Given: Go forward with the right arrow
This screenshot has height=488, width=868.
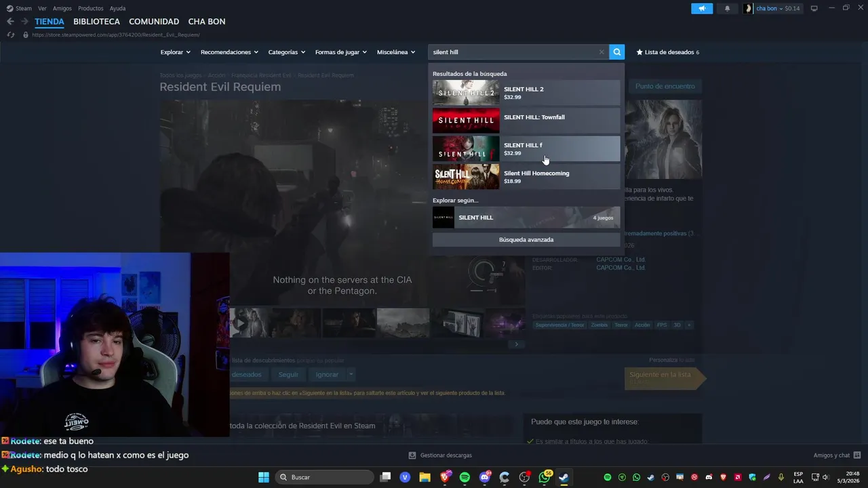Looking at the screenshot, I should tap(24, 22).
